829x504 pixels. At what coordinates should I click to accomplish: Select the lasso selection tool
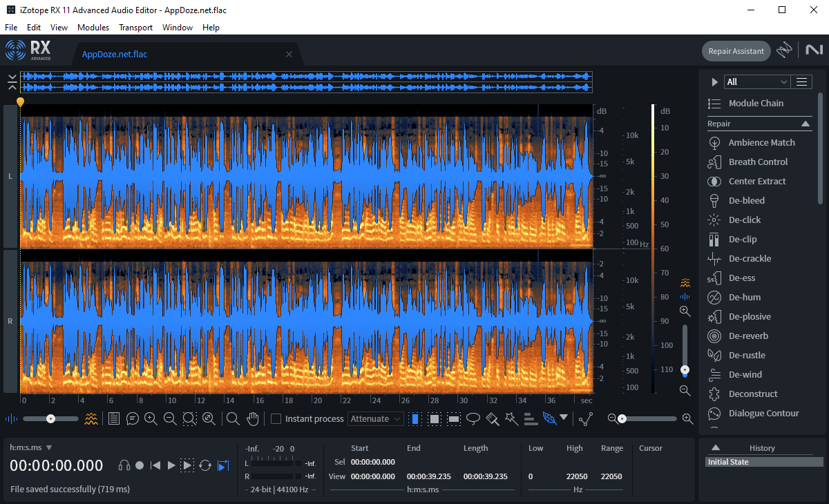[x=473, y=418]
